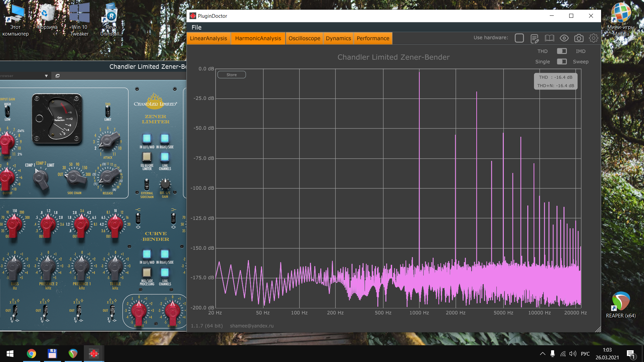Screen dimensions: 644x362
Task: Click the right Curve Bender Output knob
Action: (x=172, y=312)
